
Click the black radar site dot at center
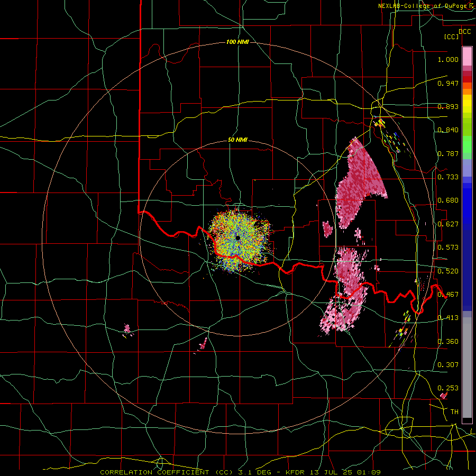(238, 237)
